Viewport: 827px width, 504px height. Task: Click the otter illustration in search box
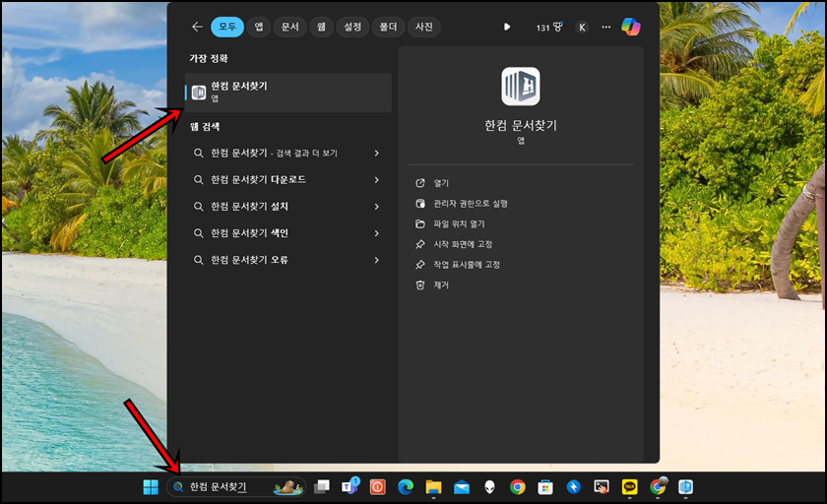coord(288,487)
